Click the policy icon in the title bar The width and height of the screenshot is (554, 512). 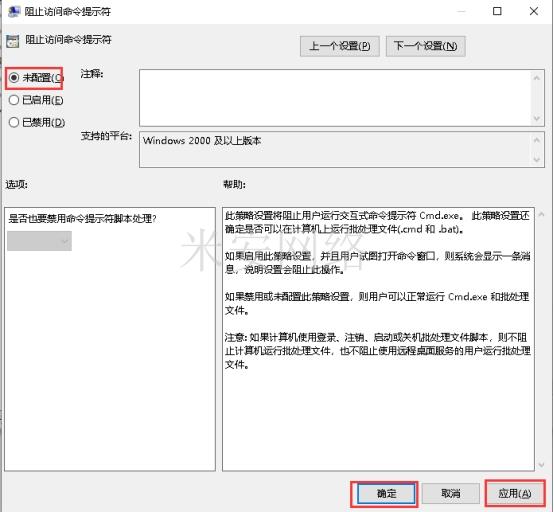click(x=14, y=11)
